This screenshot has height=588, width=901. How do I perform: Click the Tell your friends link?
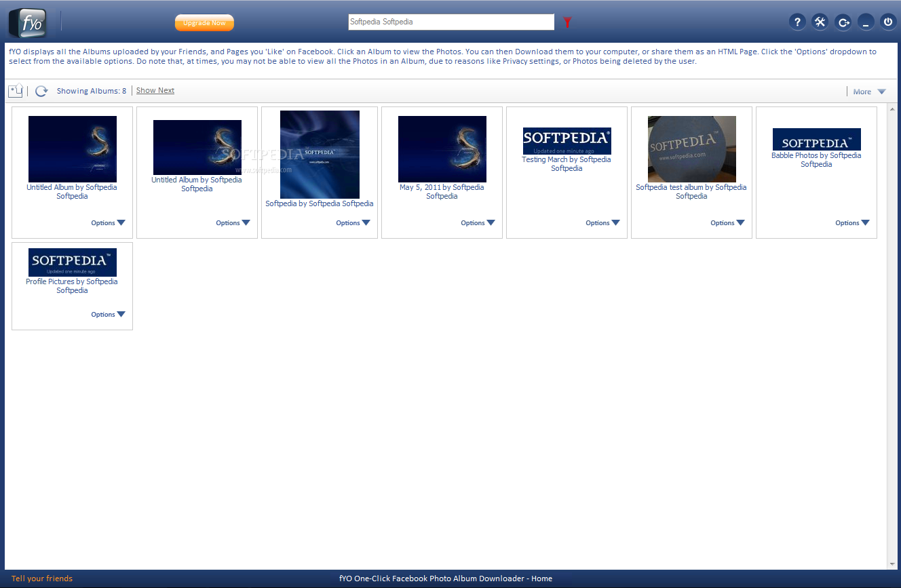[x=42, y=579]
